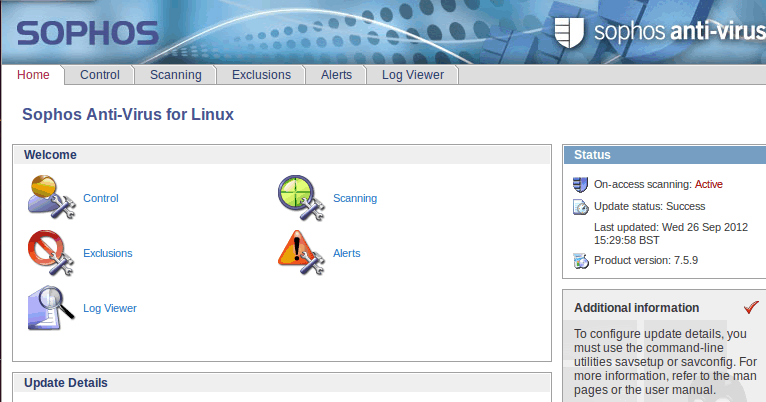Open the Home tab
The image size is (766, 402).
[x=33, y=75]
